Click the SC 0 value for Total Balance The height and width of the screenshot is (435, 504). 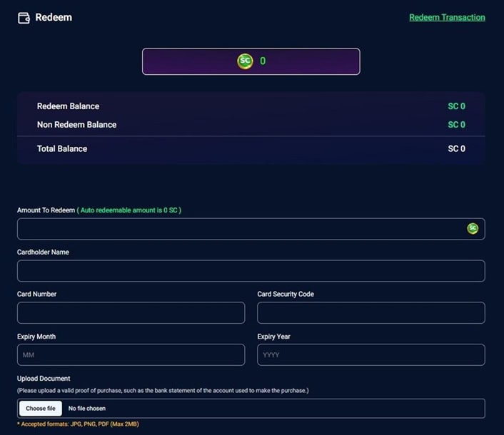pyautogui.click(x=456, y=148)
